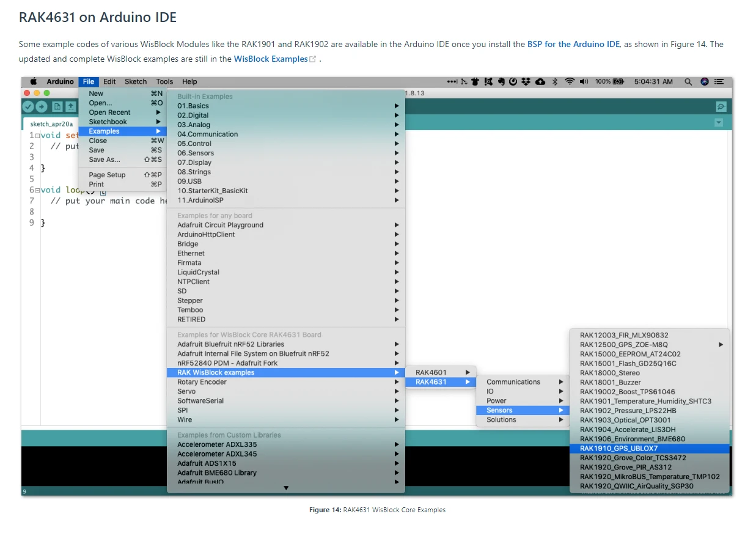This screenshot has height=533, width=756.
Task: Expand the RAK4601 submenu
Action: coord(441,372)
